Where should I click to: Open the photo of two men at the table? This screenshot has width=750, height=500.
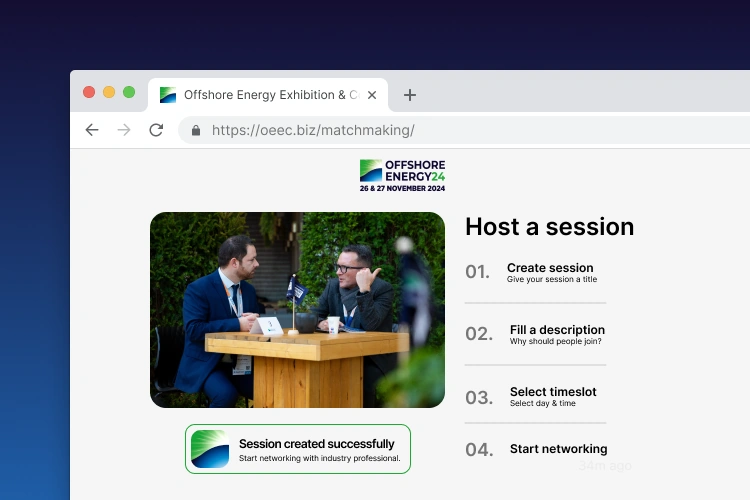point(297,310)
